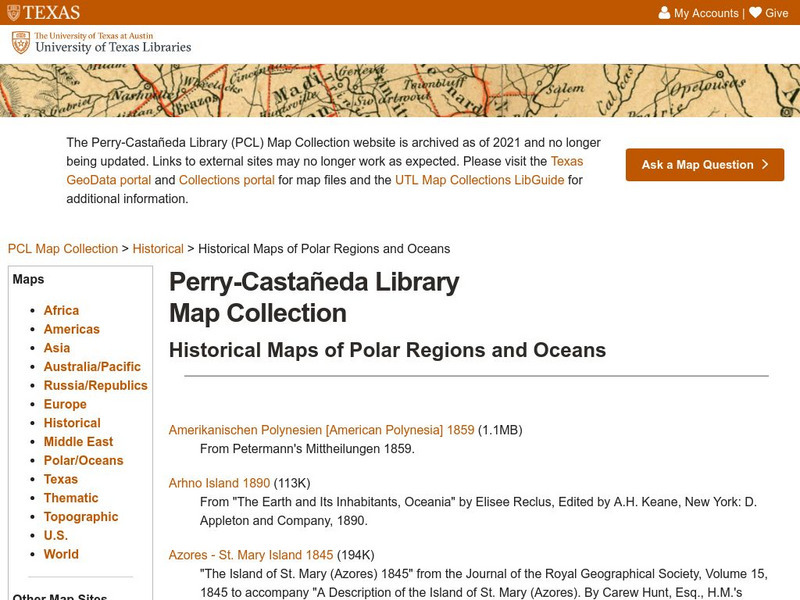Select Middle East in the Maps sidebar
This screenshot has height=600, width=800.
click(78, 442)
